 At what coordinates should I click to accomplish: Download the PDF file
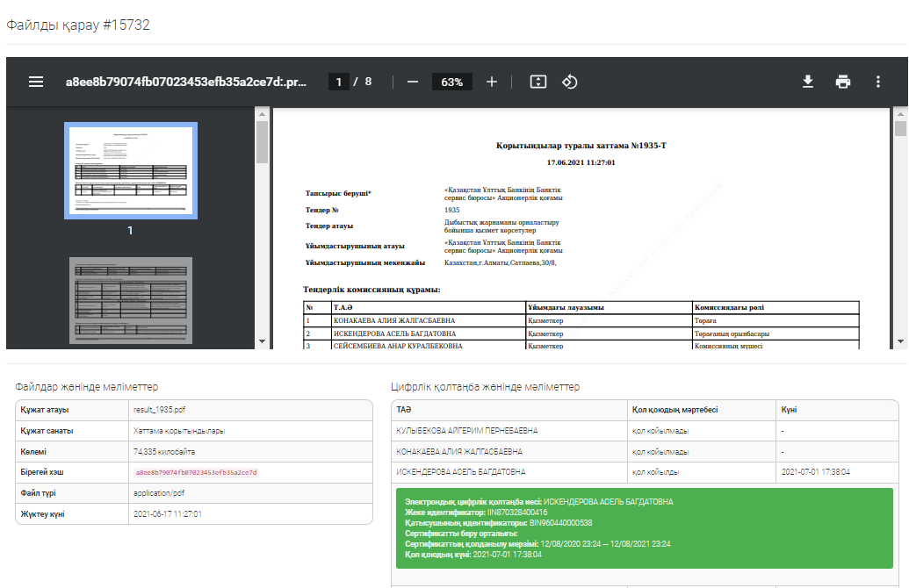(808, 82)
